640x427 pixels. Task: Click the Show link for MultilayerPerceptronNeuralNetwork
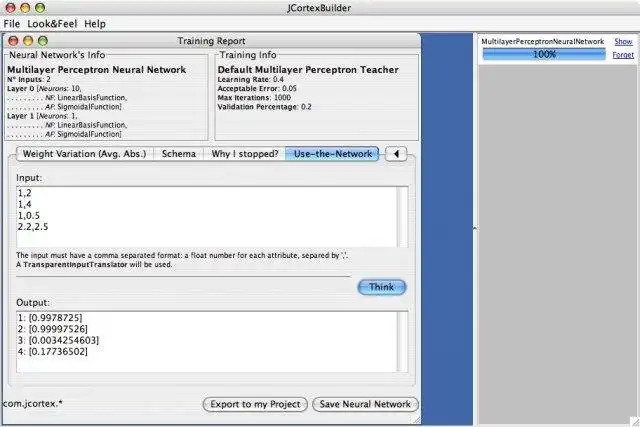point(623,42)
